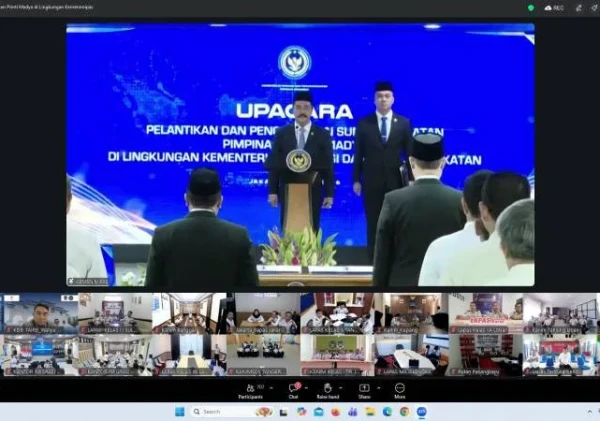Select thumbnail with white table and laptop
This screenshot has height=421, width=600.
(x=412, y=355)
